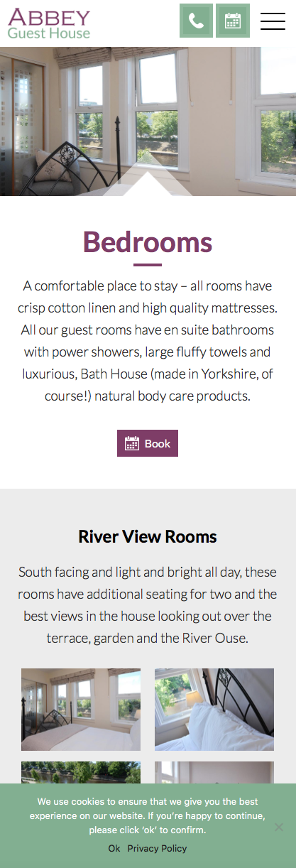Click the calendar icon inside the Book button
Screen dimensions: 296x868
pyautogui.click(x=132, y=443)
